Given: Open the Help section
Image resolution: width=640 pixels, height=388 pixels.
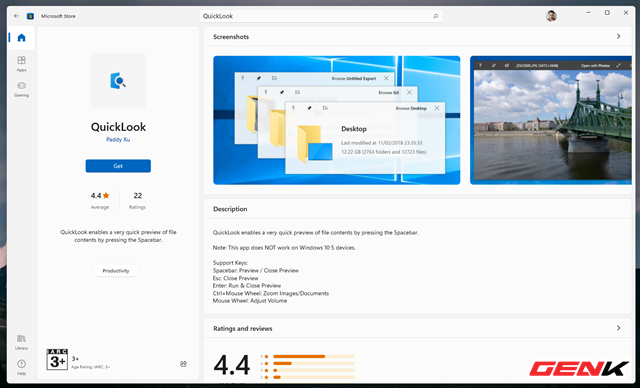Looking at the screenshot, I should click(21, 367).
